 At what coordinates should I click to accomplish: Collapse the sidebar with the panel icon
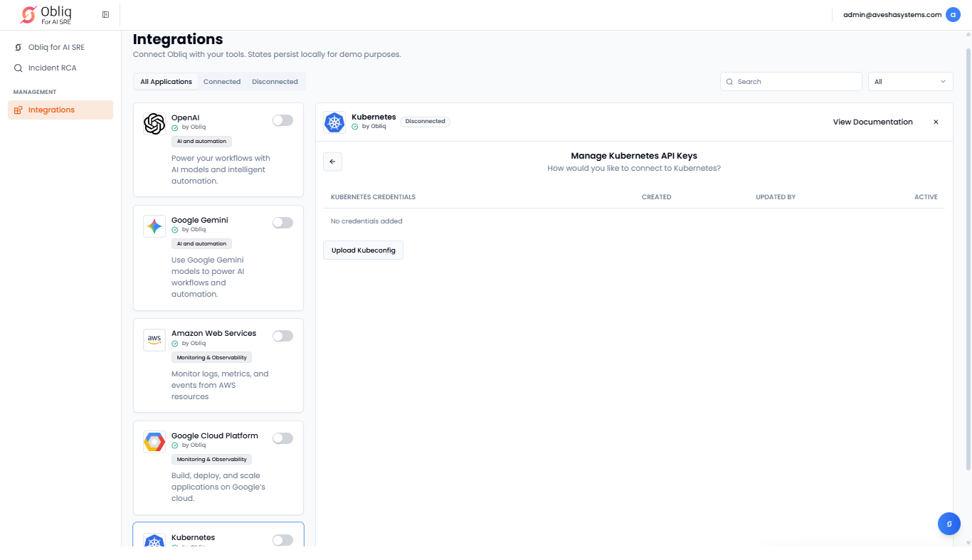(x=105, y=14)
